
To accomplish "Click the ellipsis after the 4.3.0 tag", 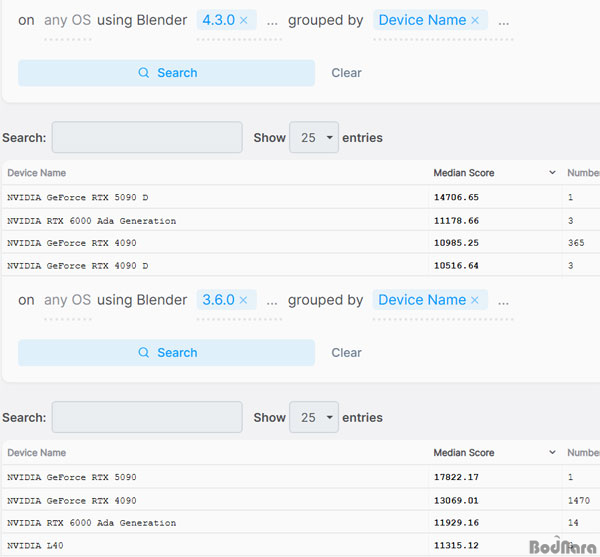I will [272, 22].
